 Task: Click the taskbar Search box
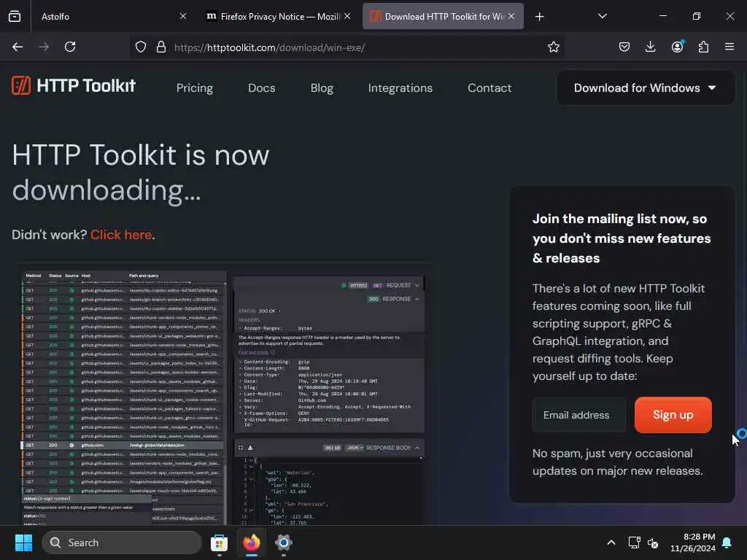(122, 542)
